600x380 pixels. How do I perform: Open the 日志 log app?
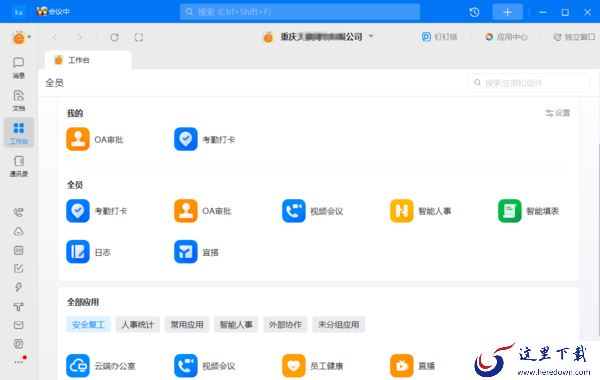(88, 252)
